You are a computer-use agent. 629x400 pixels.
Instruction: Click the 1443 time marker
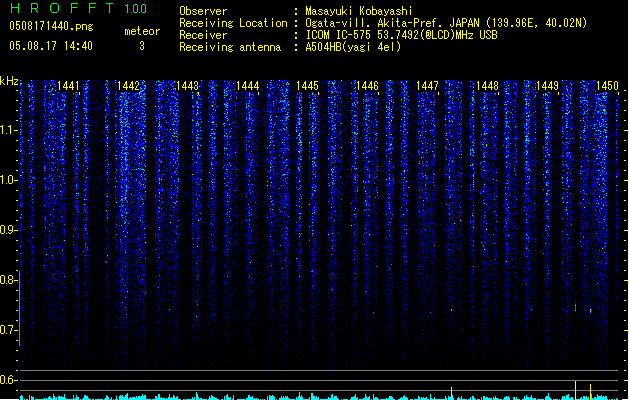(188, 86)
